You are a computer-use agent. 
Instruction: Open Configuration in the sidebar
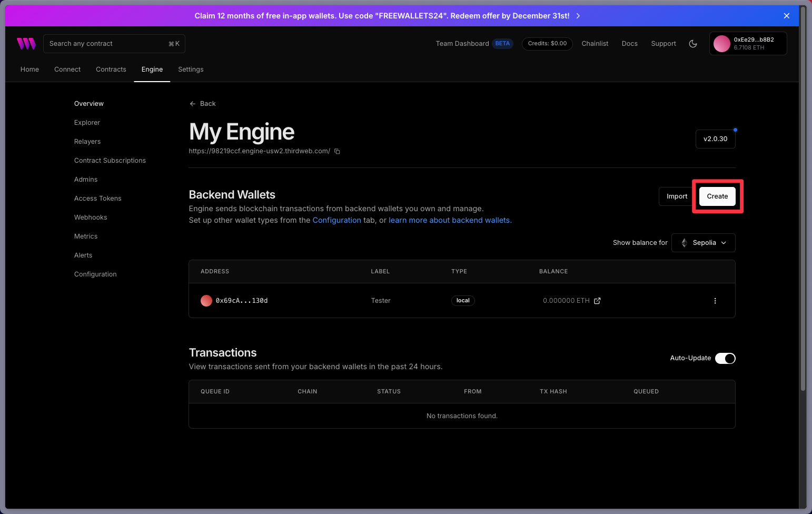pos(95,274)
